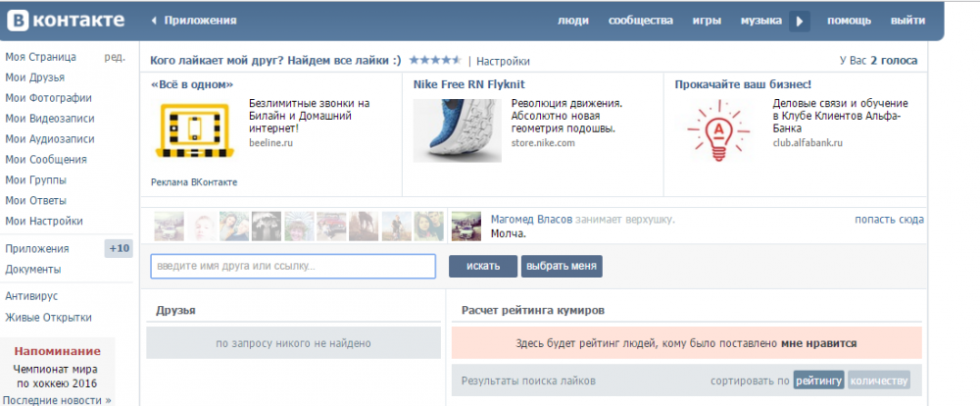980x406 pixels.
Task: Click Магомед Власов's avatar thumbnail
Action: pyautogui.click(x=465, y=227)
